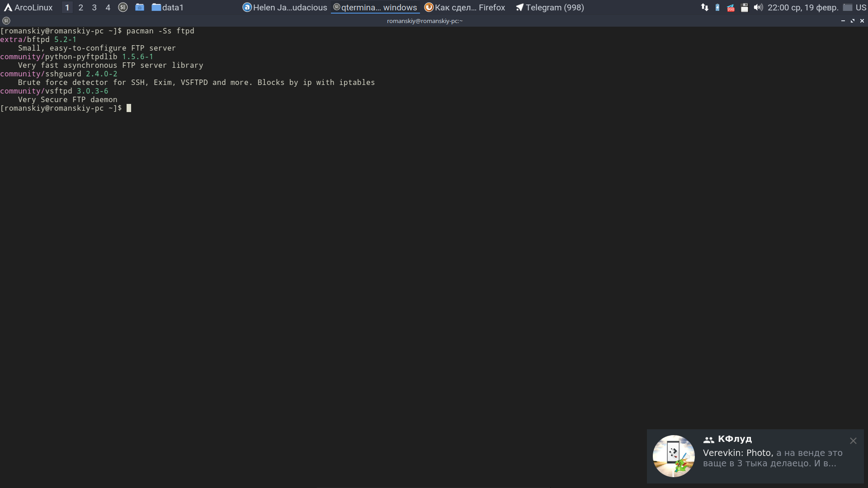The width and height of the screenshot is (868, 488).
Task: Open the terminal window menu icon
Action: 6,21
